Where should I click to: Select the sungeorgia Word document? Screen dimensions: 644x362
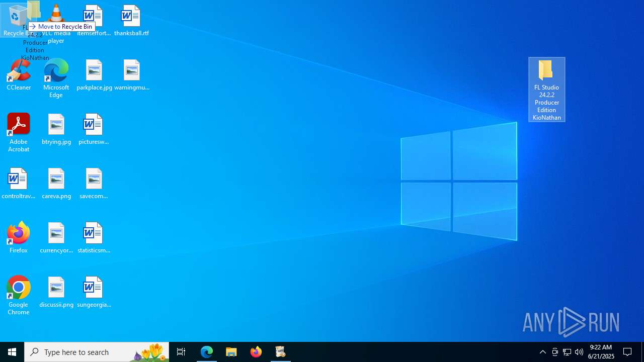[x=94, y=292]
